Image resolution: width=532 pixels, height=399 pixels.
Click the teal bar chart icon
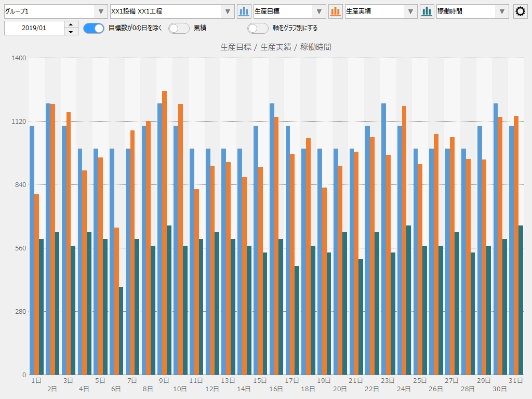[427, 11]
